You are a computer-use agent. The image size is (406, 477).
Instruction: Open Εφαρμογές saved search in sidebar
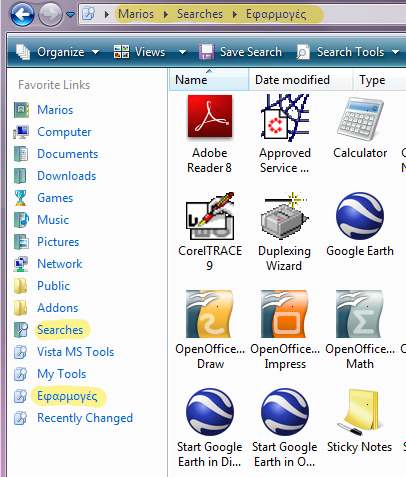tap(67, 396)
